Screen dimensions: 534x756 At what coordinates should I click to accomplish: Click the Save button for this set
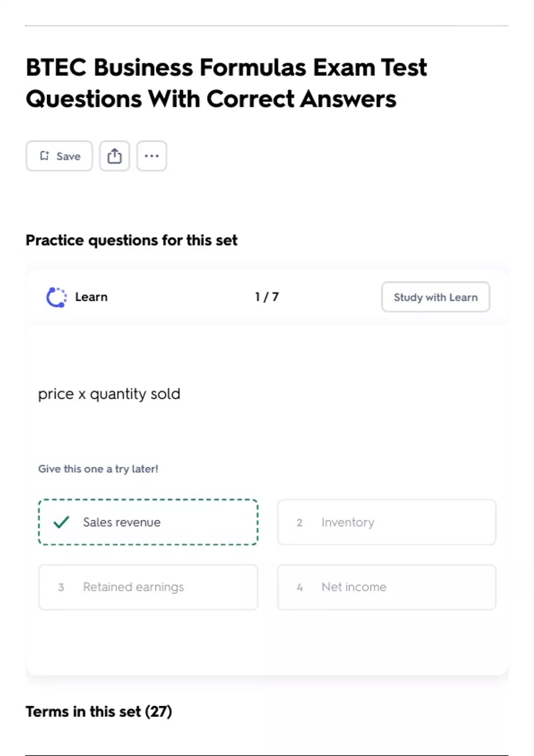(x=59, y=156)
